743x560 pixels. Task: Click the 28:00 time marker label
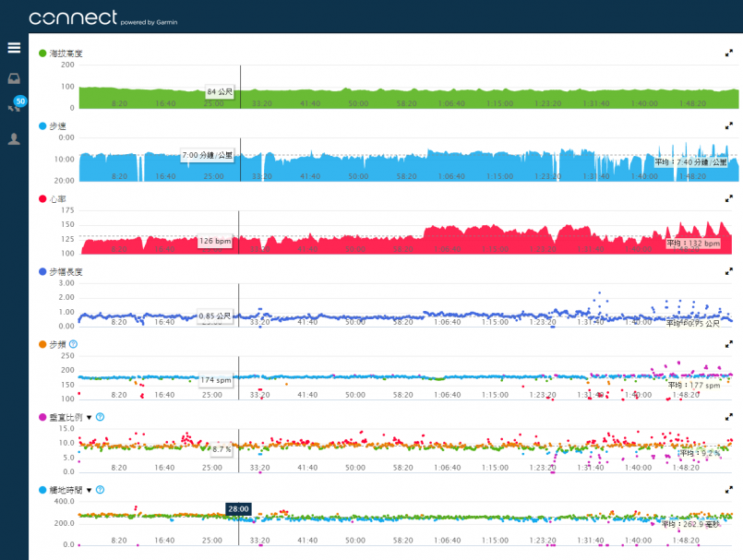tap(239, 508)
